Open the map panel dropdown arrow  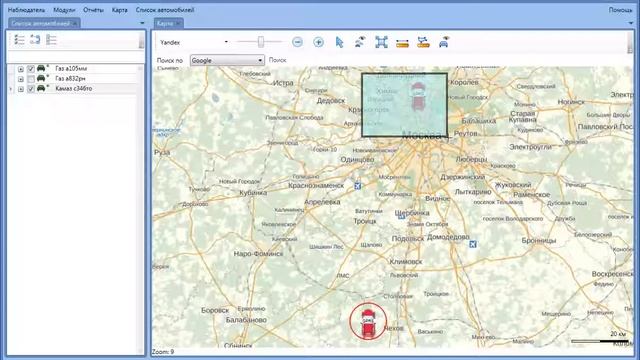coord(631,23)
